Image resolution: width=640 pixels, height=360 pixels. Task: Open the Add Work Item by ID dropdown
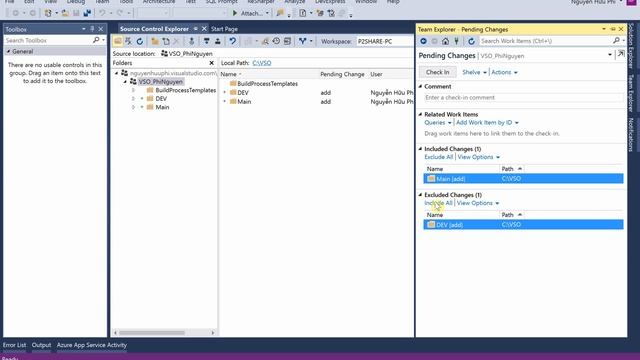coord(487,122)
